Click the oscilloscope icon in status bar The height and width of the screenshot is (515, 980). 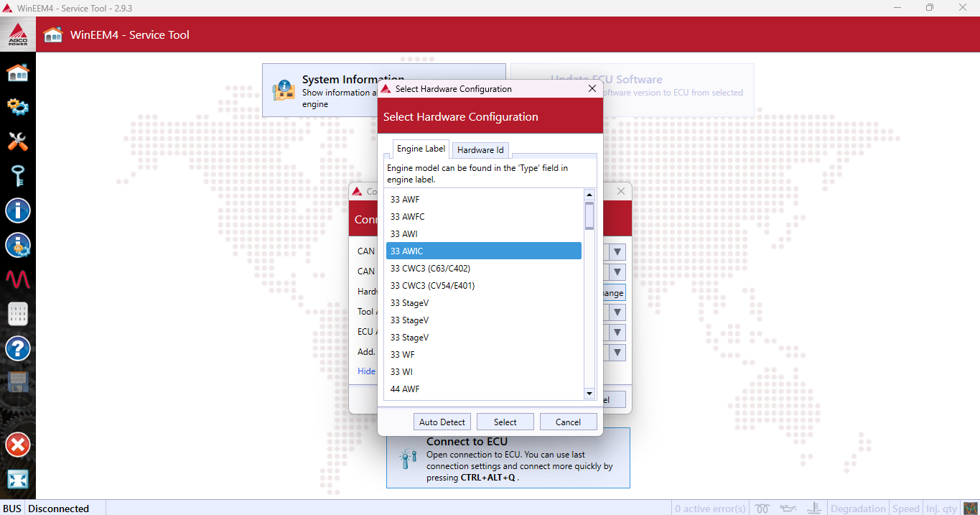pos(969,509)
